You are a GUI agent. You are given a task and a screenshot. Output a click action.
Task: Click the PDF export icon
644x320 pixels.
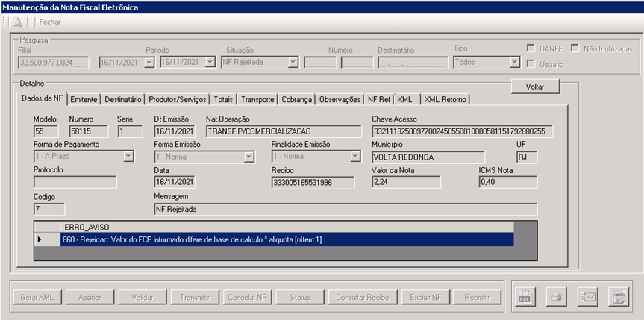click(525, 297)
